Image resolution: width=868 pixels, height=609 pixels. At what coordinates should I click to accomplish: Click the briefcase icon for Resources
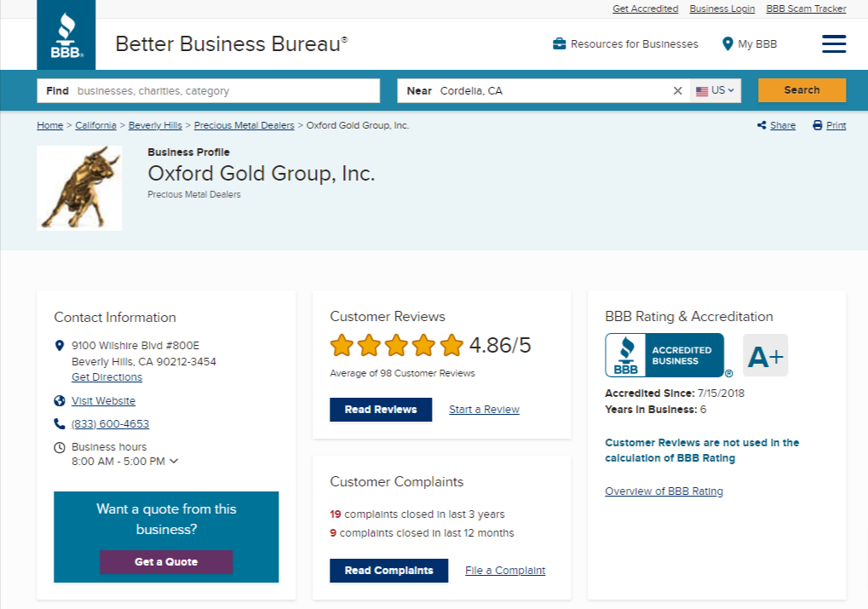pyautogui.click(x=559, y=43)
